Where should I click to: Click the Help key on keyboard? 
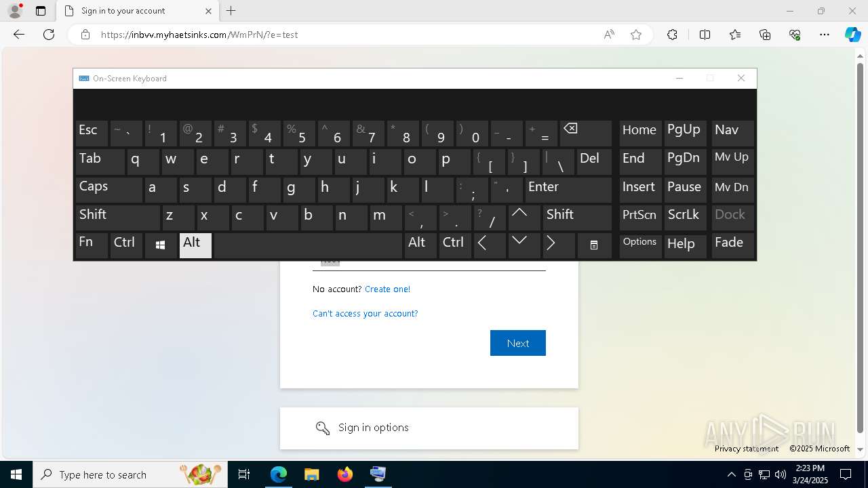coord(686,245)
